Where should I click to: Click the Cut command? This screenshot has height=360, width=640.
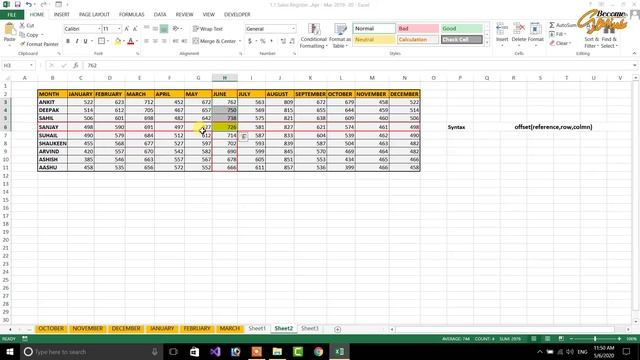pos(27,26)
